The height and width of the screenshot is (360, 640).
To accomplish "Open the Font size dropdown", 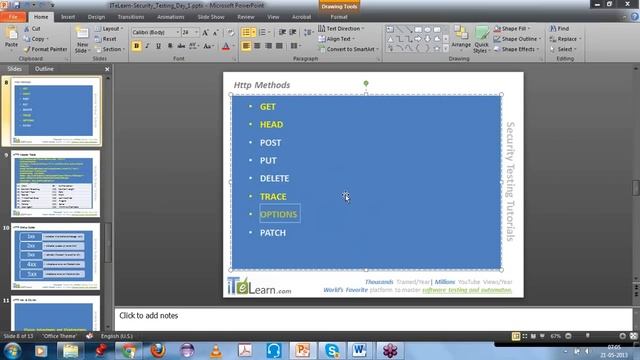I will click(196, 32).
